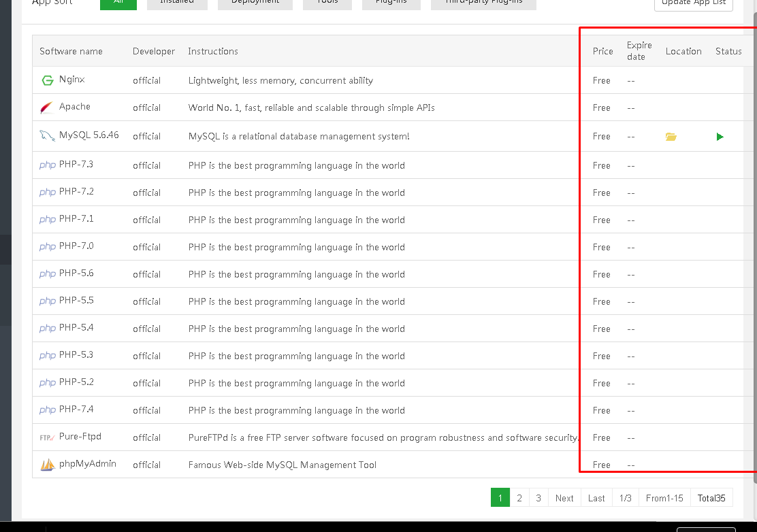Click the Apache feather icon
This screenshot has height=532, width=757.
click(47, 107)
